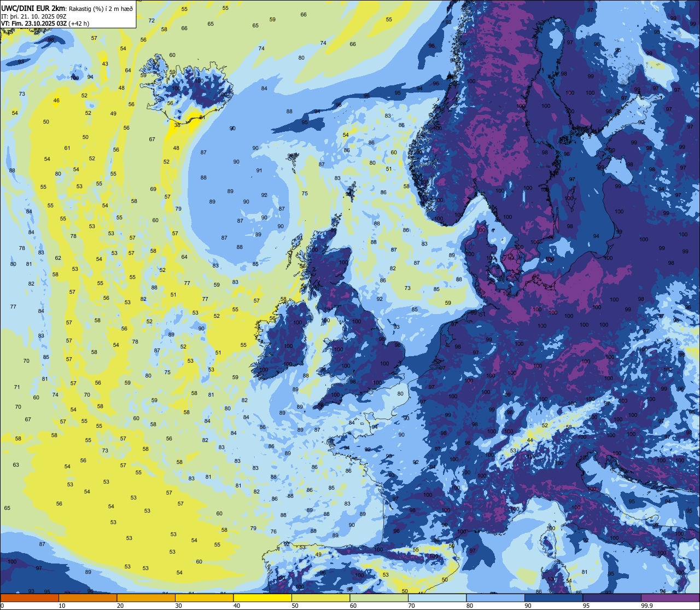Screen dimensions: 700x610
Task: Click the 10–20 orange legend swatch
Action: [x=87, y=597]
